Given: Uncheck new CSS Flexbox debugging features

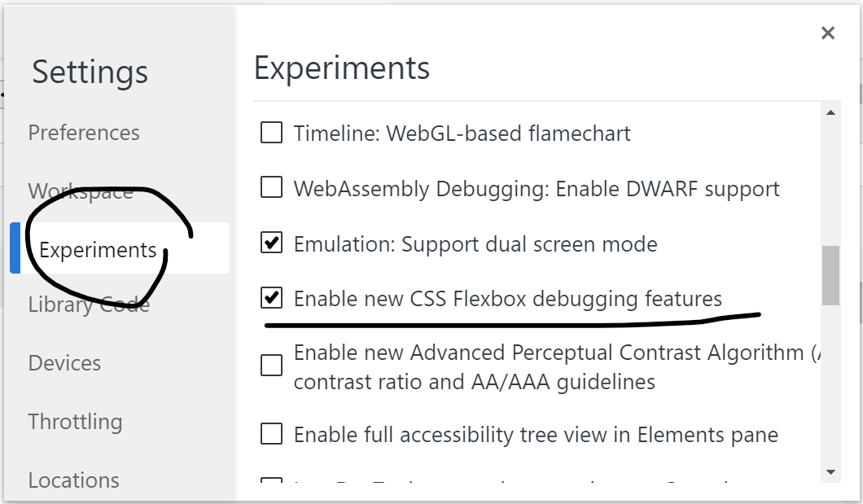Looking at the screenshot, I should [x=269, y=299].
